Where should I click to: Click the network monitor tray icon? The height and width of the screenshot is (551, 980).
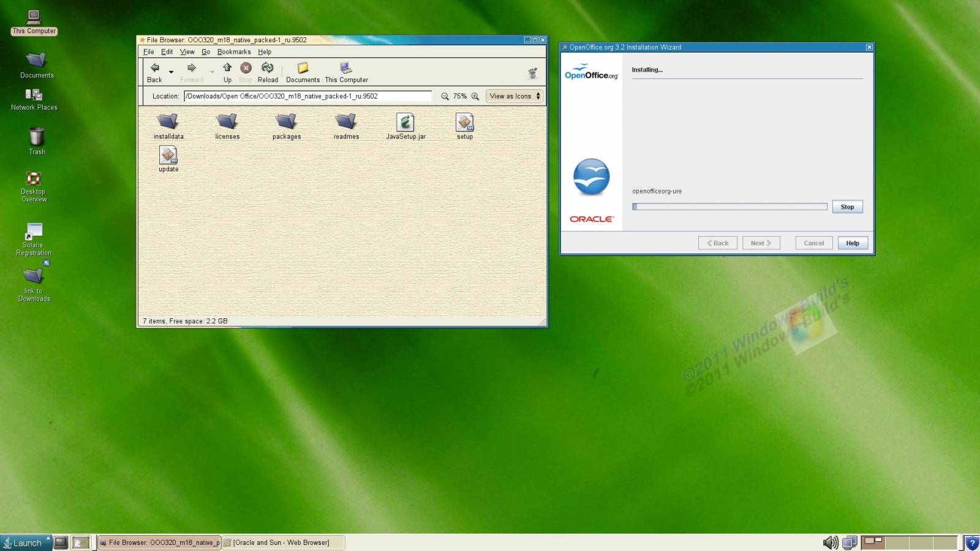(850, 542)
